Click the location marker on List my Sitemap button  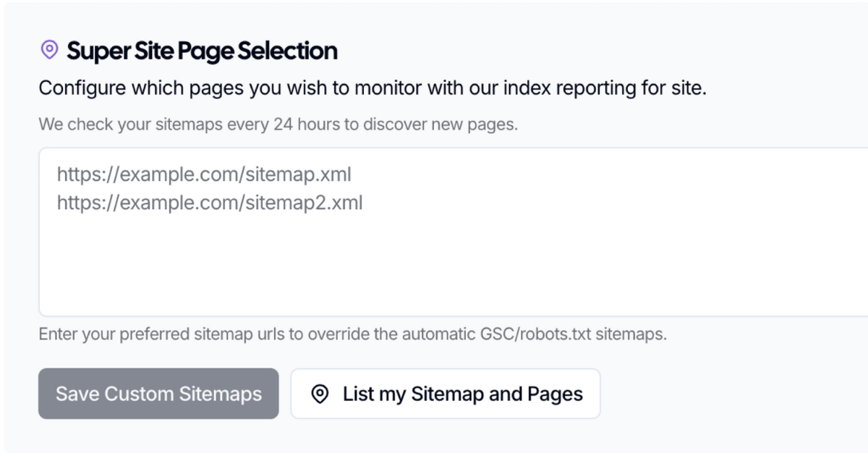point(320,394)
